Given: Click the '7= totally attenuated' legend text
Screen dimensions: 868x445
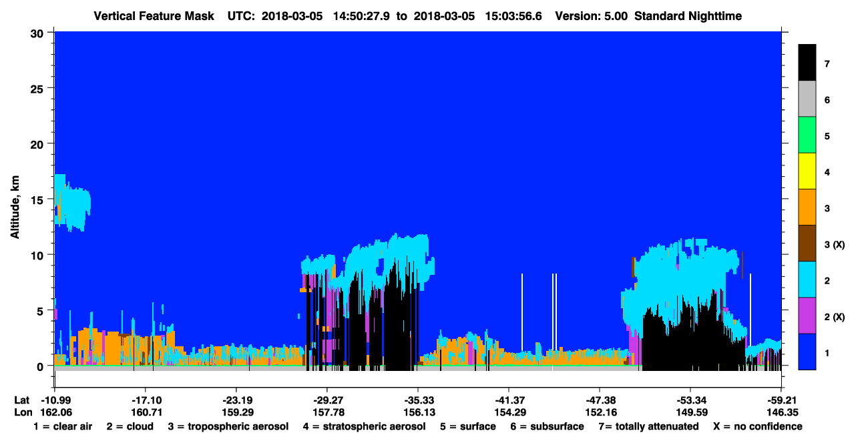Looking at the screenshot, I should (649, 426).
